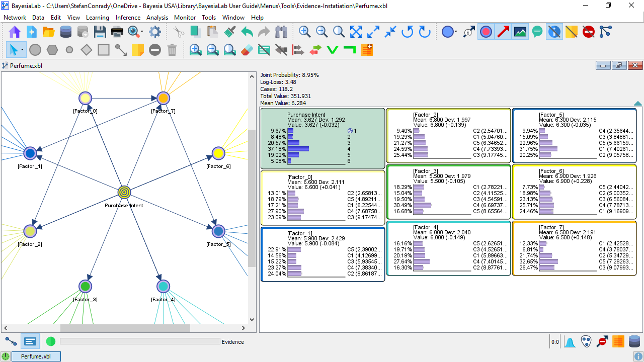This screenshot has width=644, height=362.
Task: Click the graph's horizontal scrollbar
Action: (x=125, y=328)
